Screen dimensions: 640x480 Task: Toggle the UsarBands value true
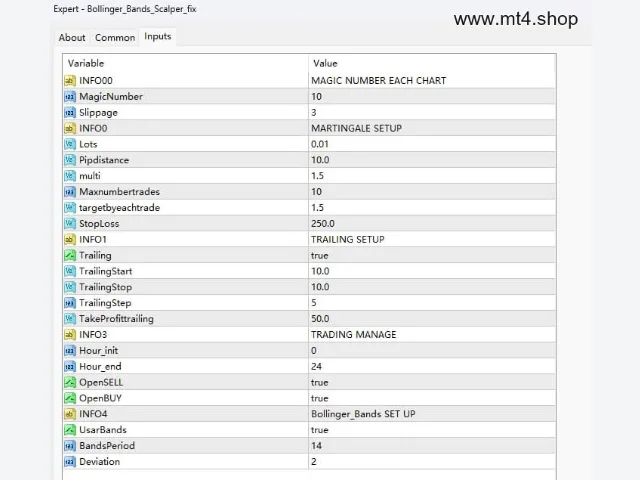click(x=320, y=430)
